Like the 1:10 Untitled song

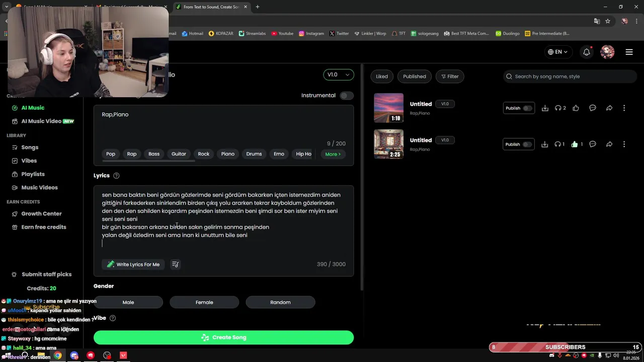coord(576,108)
